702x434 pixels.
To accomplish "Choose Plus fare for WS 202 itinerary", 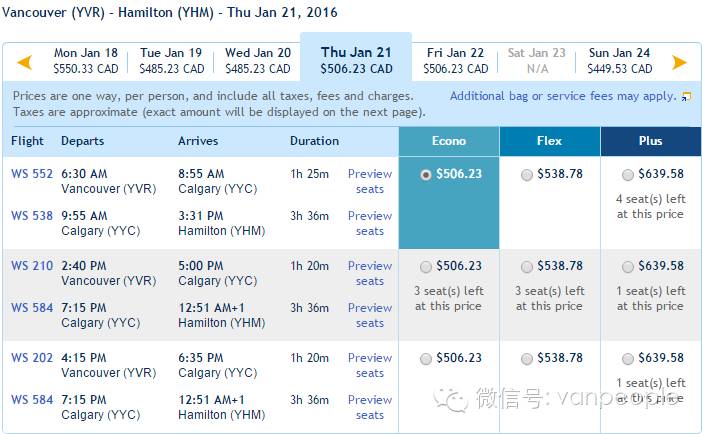I will tap(628, 359).
